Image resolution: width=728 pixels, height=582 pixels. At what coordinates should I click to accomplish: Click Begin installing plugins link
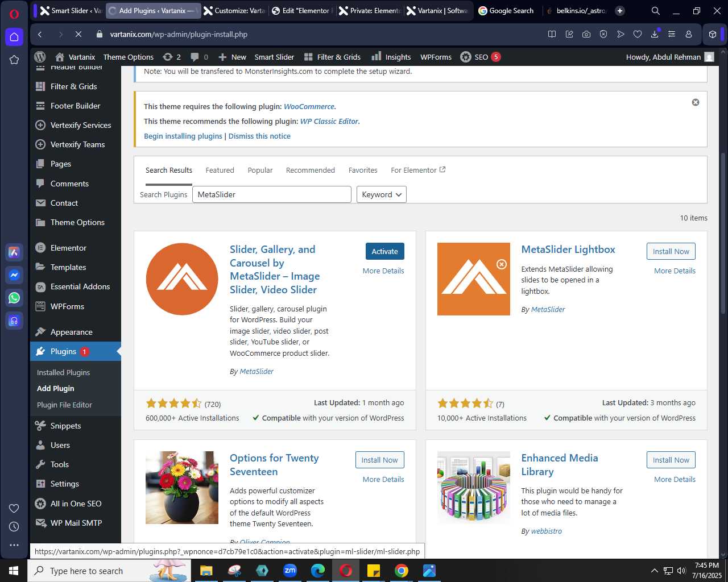point(183,136)
